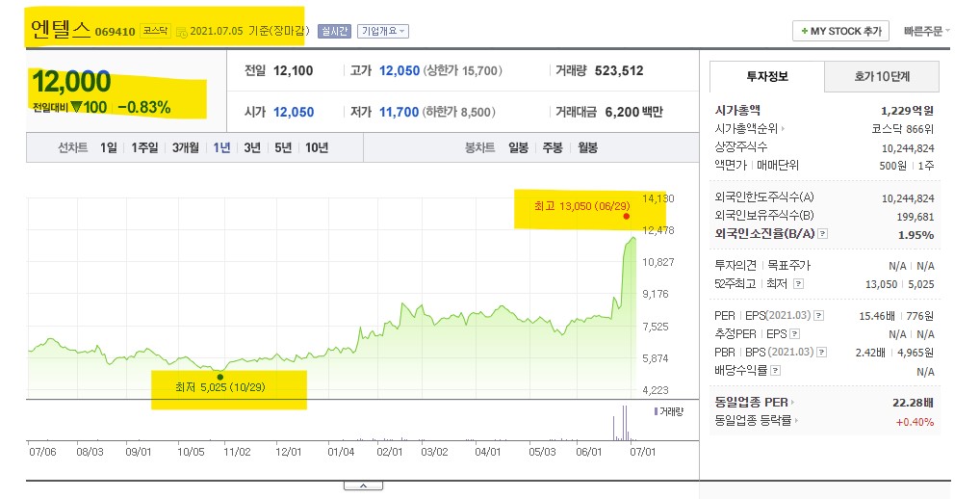Click the 최고 13,050 (06/29) chart marker
Viewport: 980px width, 499px height.
point(627,217)
